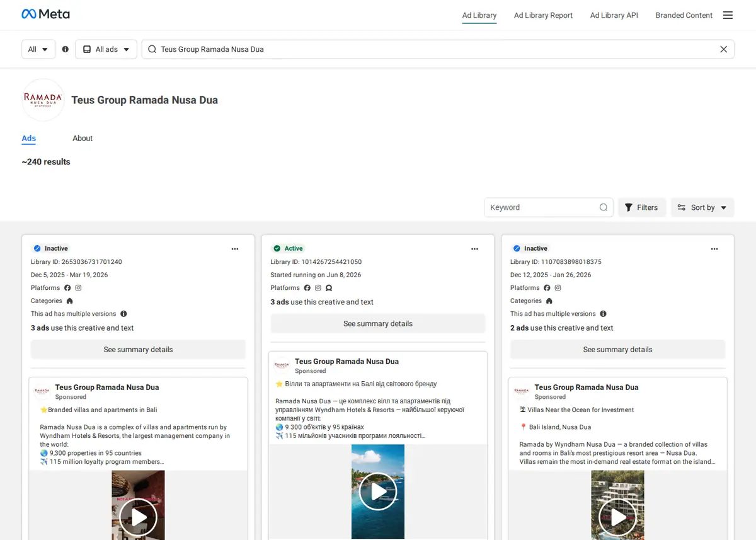Screen dimensions: 756x540
Task: Click advertiser name link in Ukrainian ad
Action: [346, 362]
